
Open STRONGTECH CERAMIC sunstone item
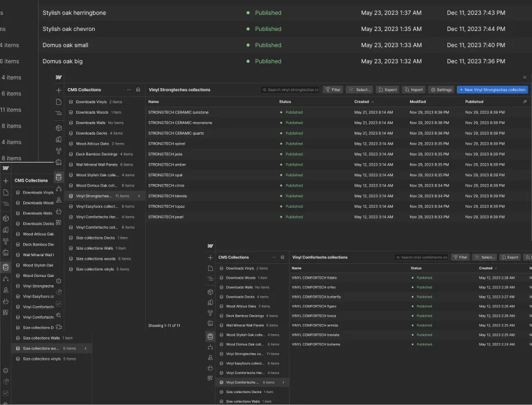(338, 113)
